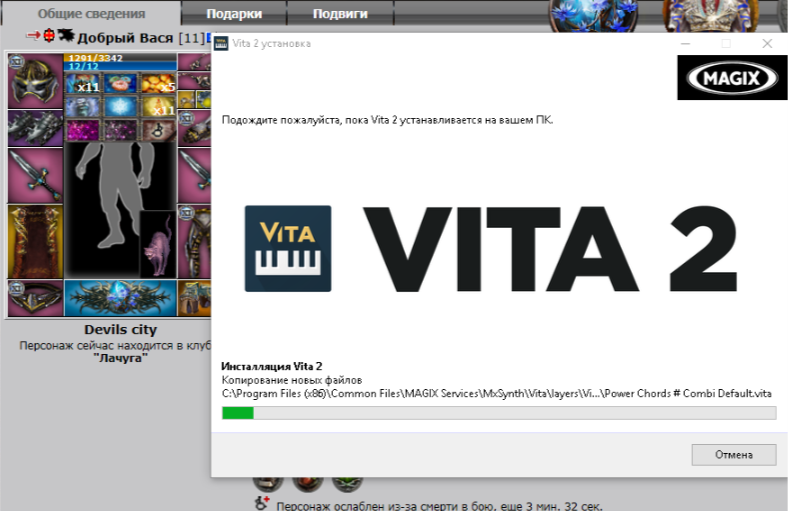Open the Подвиги tab in game window
788x511 pixels.
coord(340,14)
